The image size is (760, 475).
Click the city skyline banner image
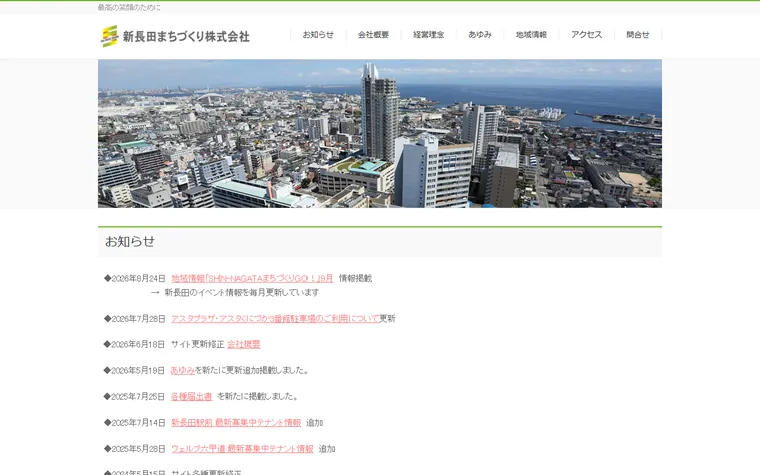[x=380, y=134]
